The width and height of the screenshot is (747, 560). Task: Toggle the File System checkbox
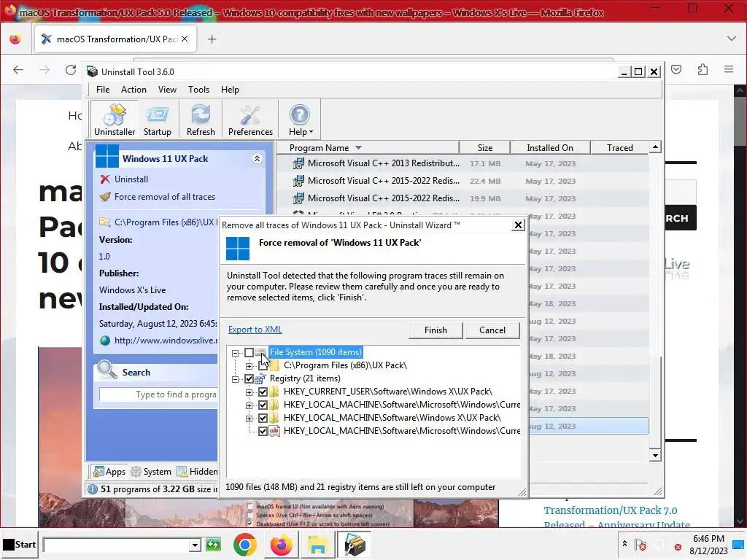(249, 353)
